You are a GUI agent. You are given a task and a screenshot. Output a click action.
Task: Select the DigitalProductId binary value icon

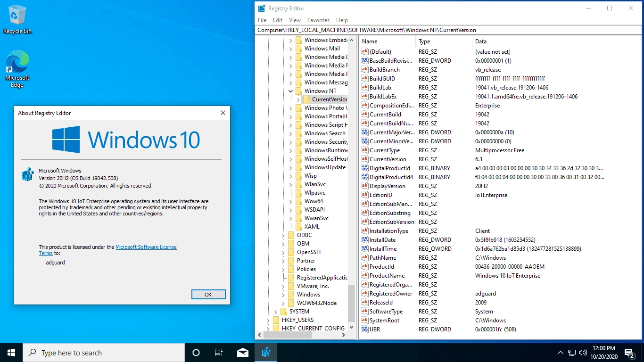pos(365,168)
